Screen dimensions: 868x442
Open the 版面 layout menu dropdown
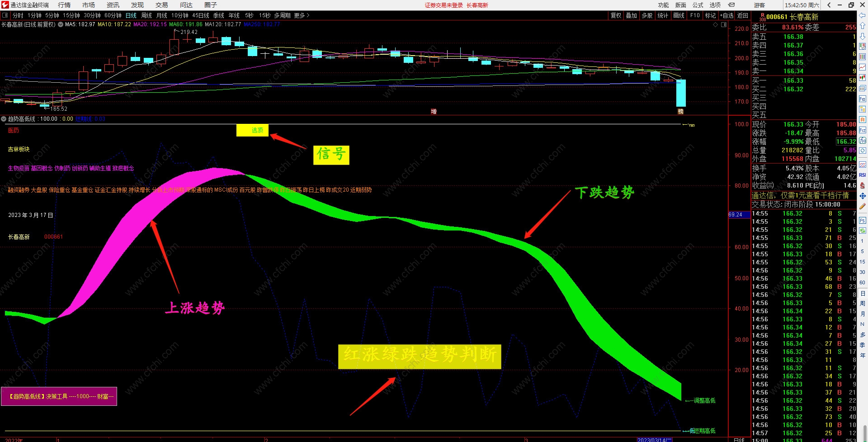pyautogui.click(x=681, y=5)
